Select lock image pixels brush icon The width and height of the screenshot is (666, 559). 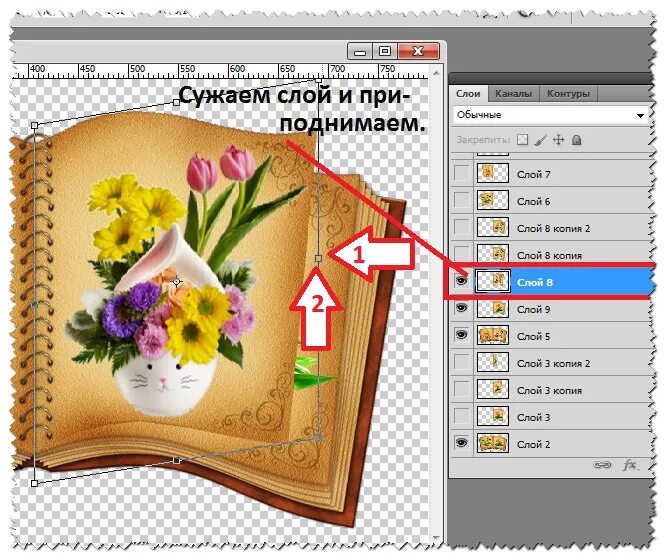(540, 140)
